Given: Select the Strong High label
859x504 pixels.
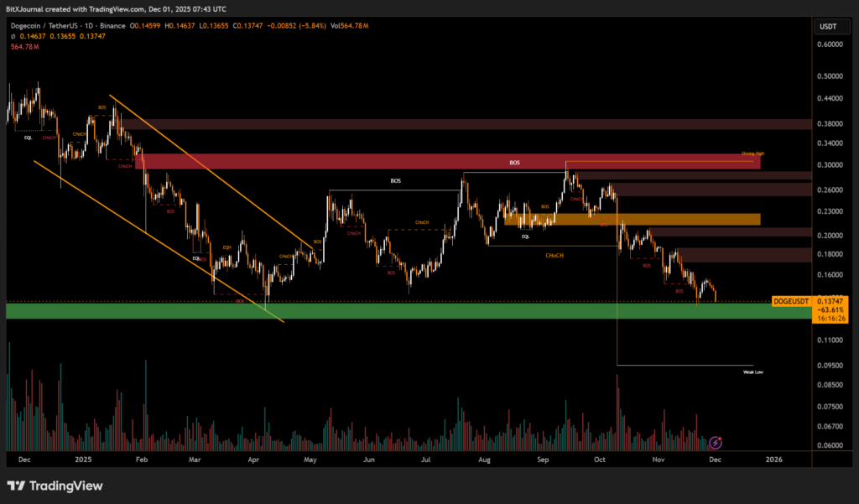Looking at the screenshot, I should click(752, 154).
